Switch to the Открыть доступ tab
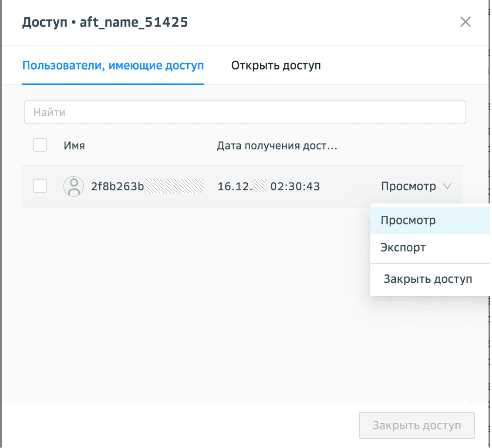This screenshot has height=448, width=492. (x=276, y=66)
